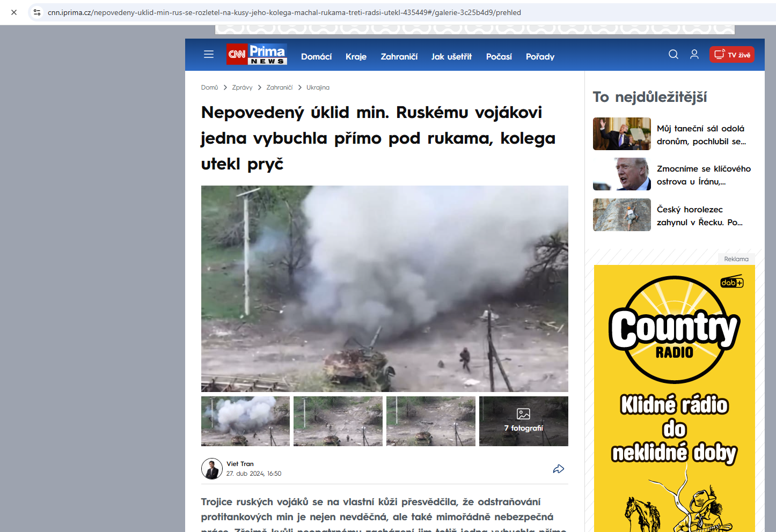Click the Ukrajina breadcrumb link
776x532 pixels.
pos(318,87)
